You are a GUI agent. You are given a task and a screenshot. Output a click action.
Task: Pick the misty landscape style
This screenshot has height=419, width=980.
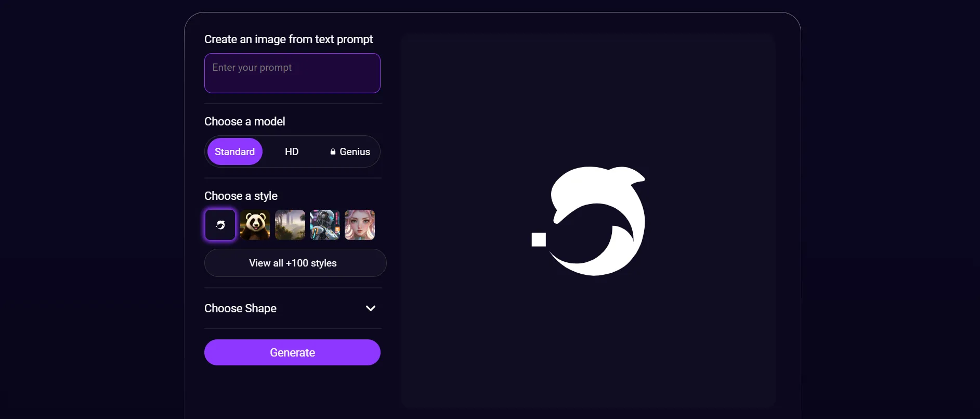pos(290,225)
